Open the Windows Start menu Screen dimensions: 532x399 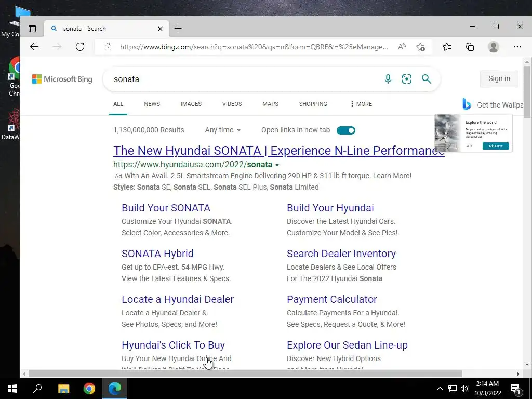[12, 389]
